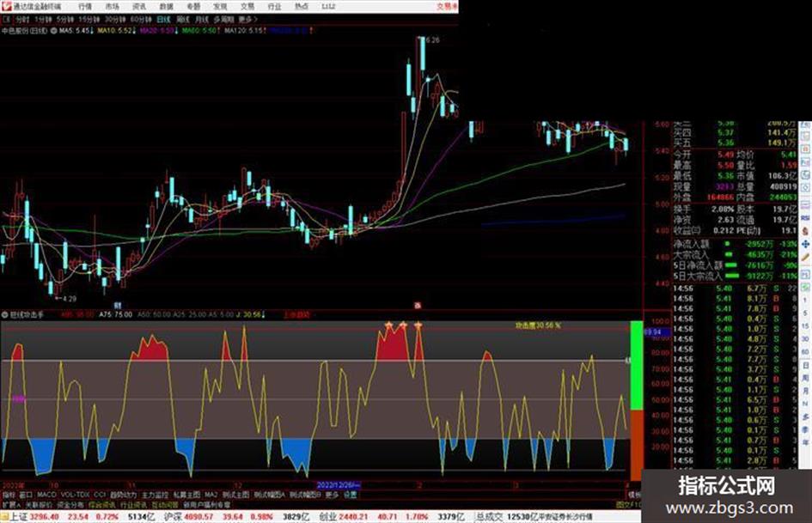Click the green/orange attack-strength bar
Viewport: 812px width, 523px height.
[x=637, y=401]
